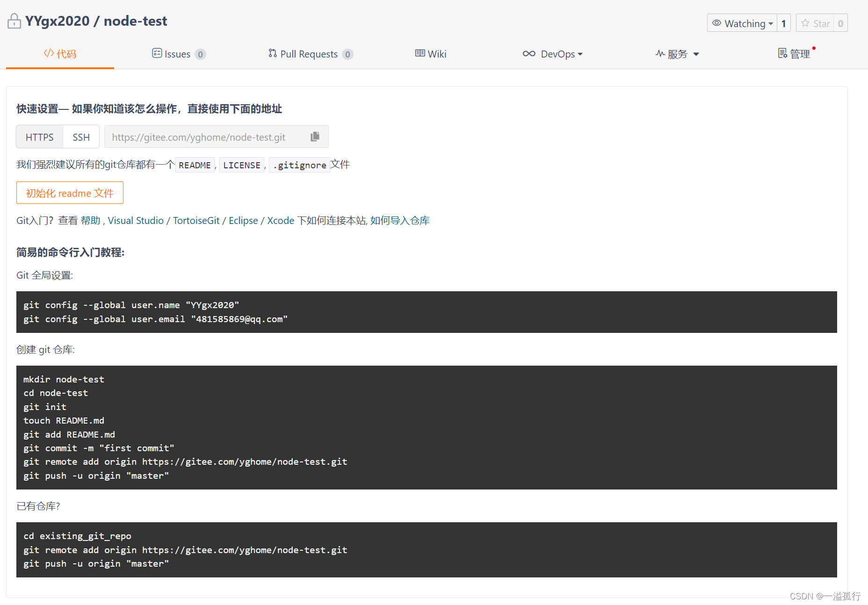Click the 已有仓库? label
Viewport: 868px width, 605px height.
click(x=38, y=506)
